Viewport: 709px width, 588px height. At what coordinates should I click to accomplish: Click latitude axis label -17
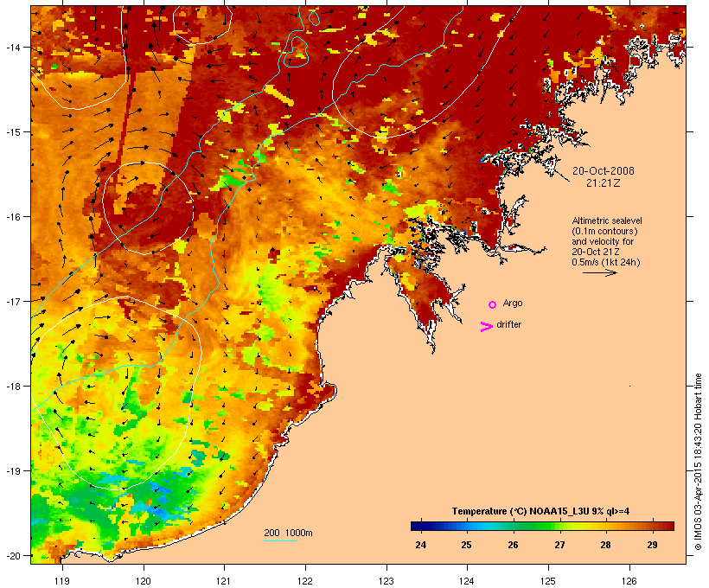point(12,301)
